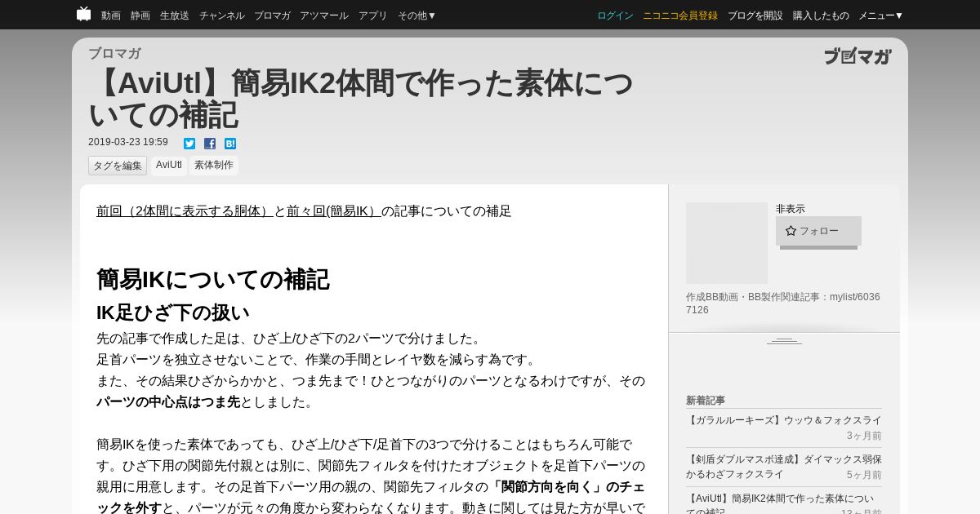Open article 【ガラルルーキーズ】ウッウ＆フォクスライ
This screenshot has height=514, width=980.
[x=784, y=420]
